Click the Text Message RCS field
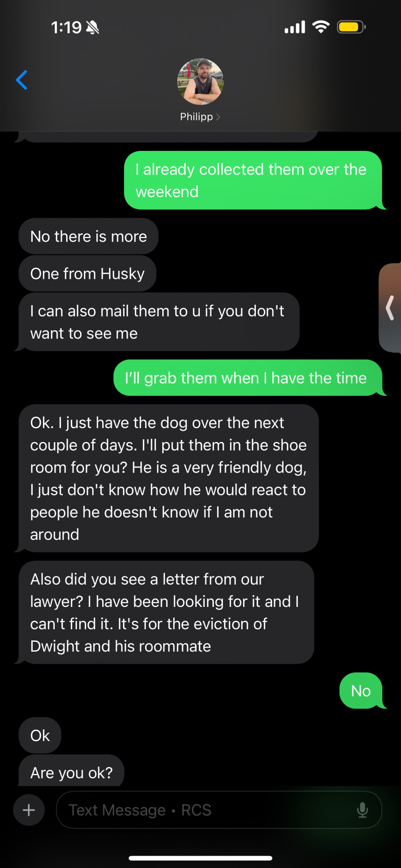The width and height of the screenshot is (401, 868). tap(219, 810)
